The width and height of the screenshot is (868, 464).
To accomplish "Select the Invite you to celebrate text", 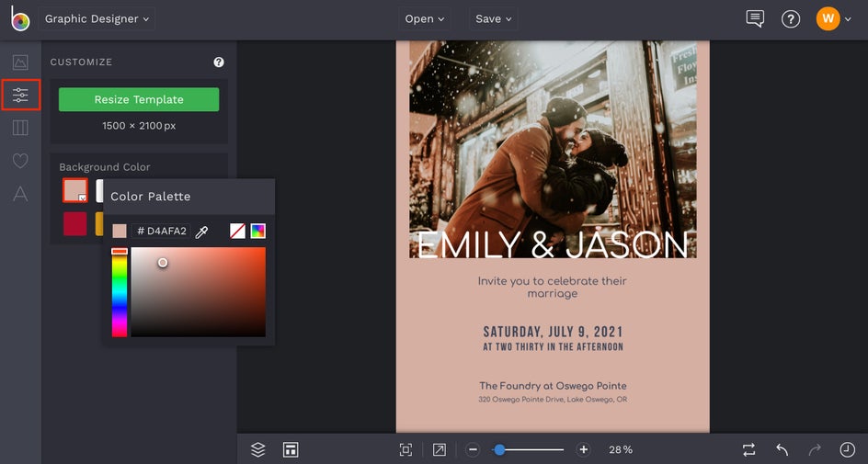I will [x=553, y=287].
